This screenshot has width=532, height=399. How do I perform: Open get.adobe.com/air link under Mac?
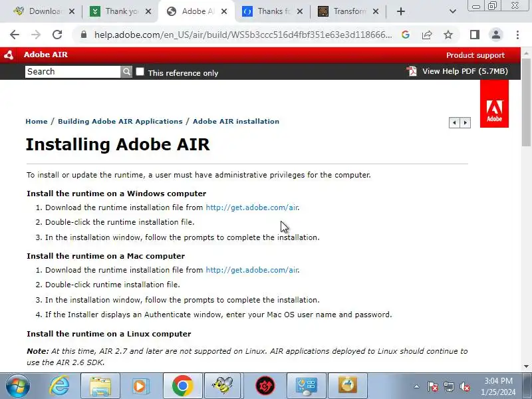[x=252, y=270]
